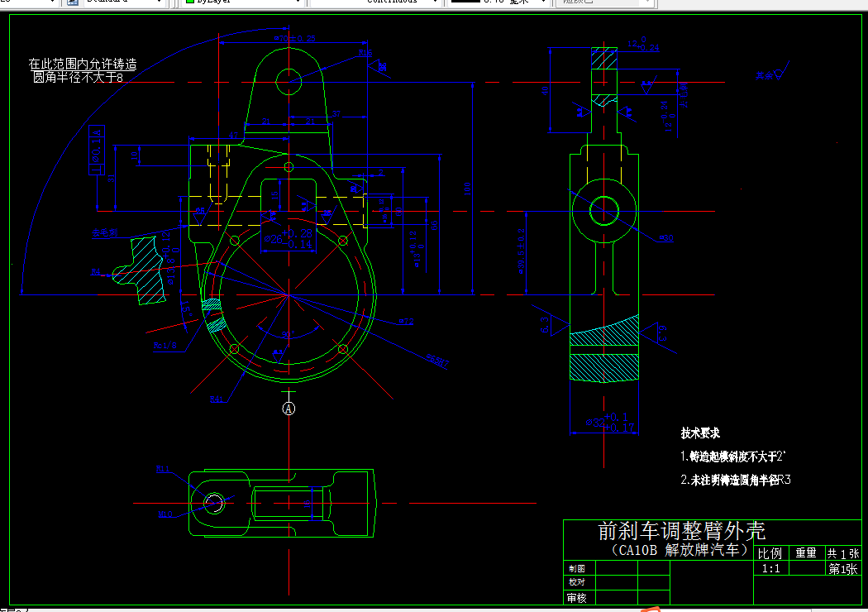Click the R16 radius label

(x=365, y=53)
